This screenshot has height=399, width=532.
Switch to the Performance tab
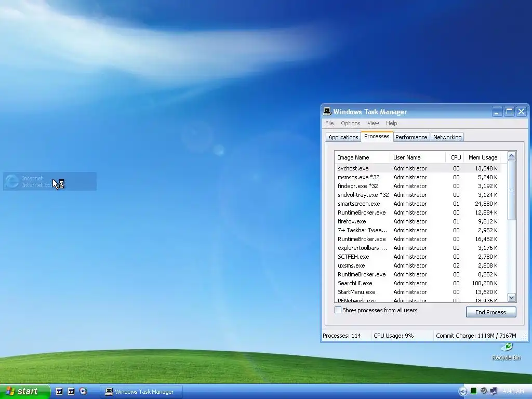[411, 137]
